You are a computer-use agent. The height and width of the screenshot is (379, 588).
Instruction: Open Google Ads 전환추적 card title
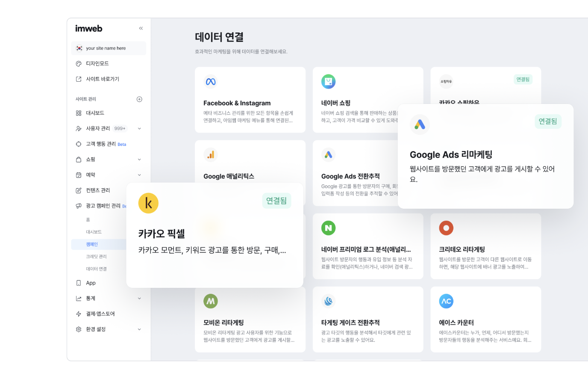(x=350, y=176)
